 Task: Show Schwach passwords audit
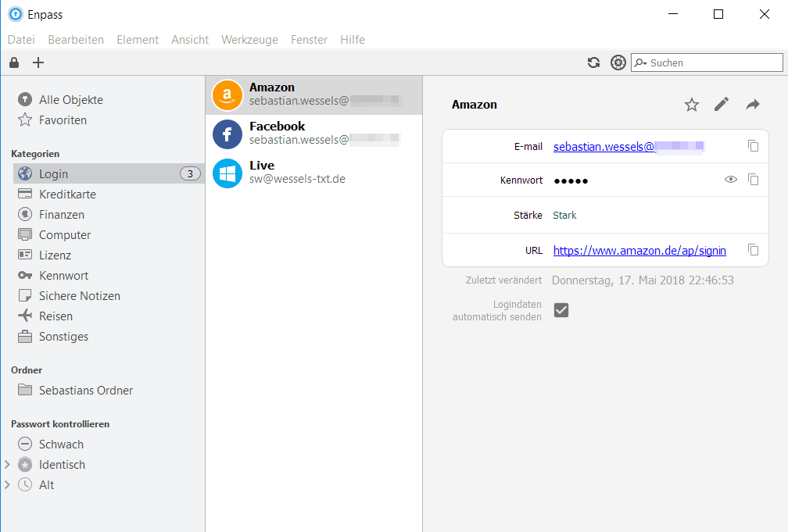(x=61, y=445)
